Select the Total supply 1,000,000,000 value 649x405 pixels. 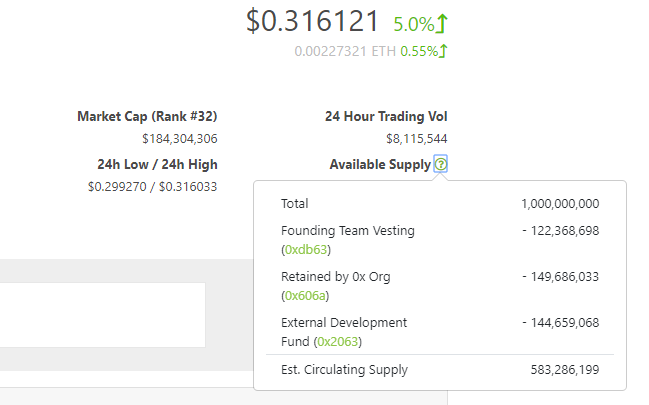coord(560,203)
